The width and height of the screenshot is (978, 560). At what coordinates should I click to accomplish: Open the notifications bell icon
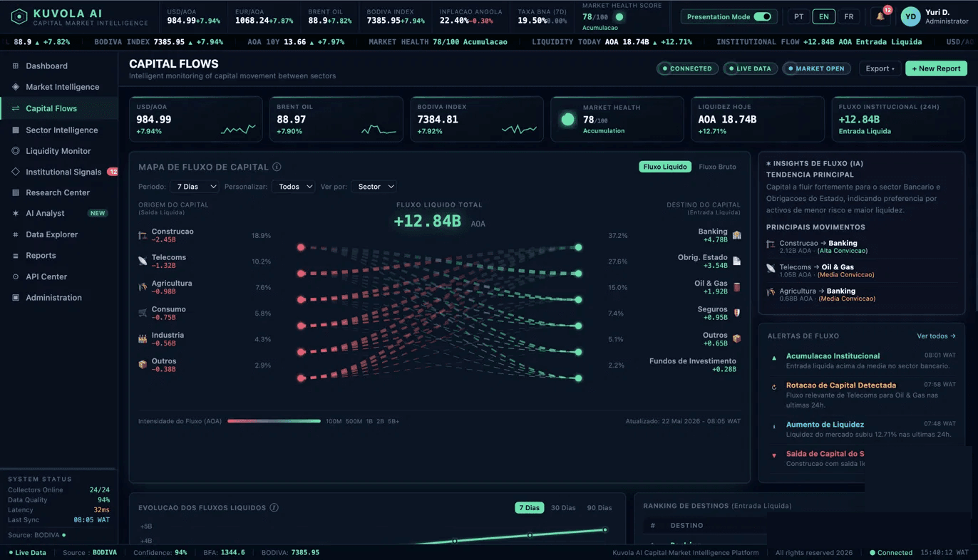point(880,16)
